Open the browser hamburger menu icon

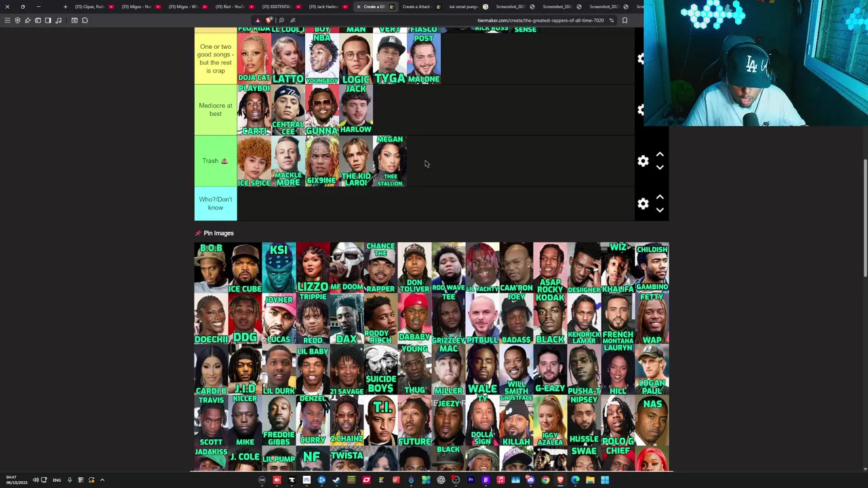click(x=7, y=20)
